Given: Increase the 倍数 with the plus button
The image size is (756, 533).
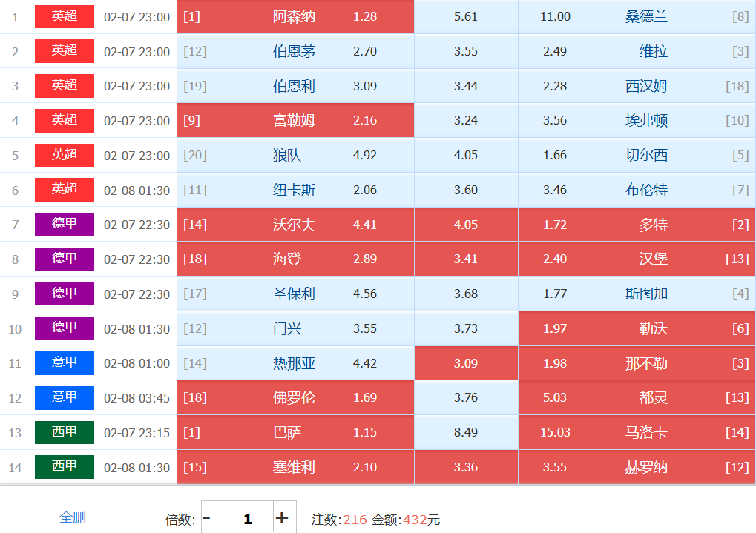Looking at the screenshot, I should pos(282,518).
